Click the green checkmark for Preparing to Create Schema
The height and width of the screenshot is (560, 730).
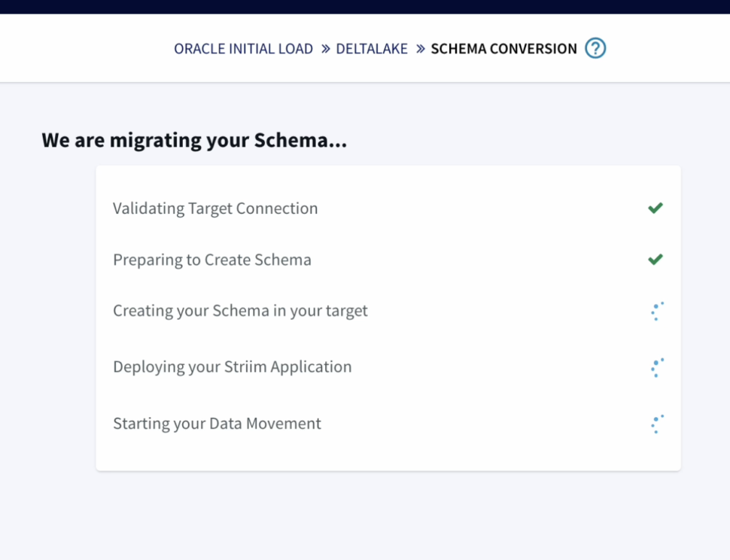655,259
